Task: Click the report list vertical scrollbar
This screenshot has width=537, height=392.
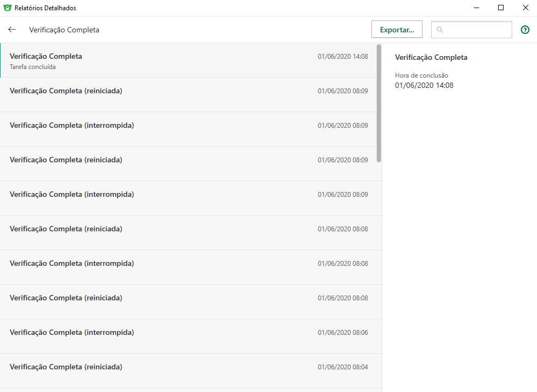Action: [x=379, y=102]
